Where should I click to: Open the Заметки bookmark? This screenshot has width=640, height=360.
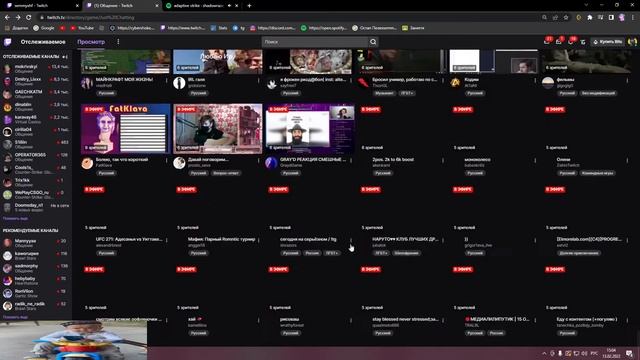[413, 28]
